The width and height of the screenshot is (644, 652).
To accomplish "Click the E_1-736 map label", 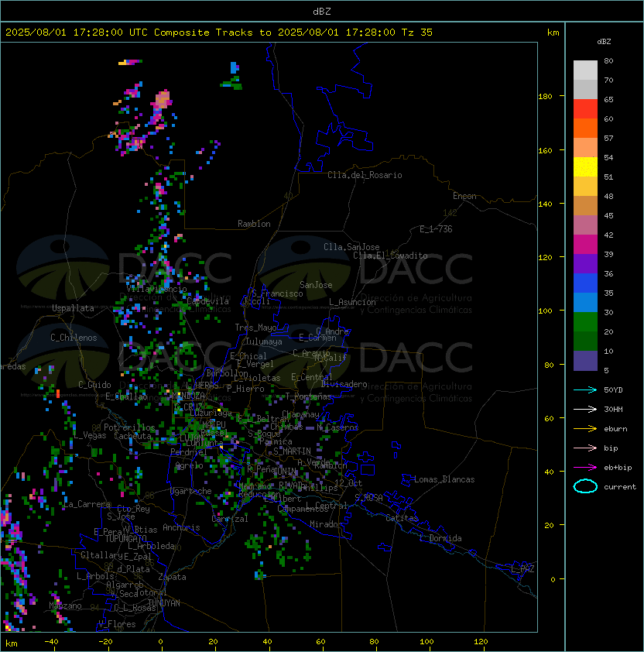I will pyautogui.click(x=436, y=229).
